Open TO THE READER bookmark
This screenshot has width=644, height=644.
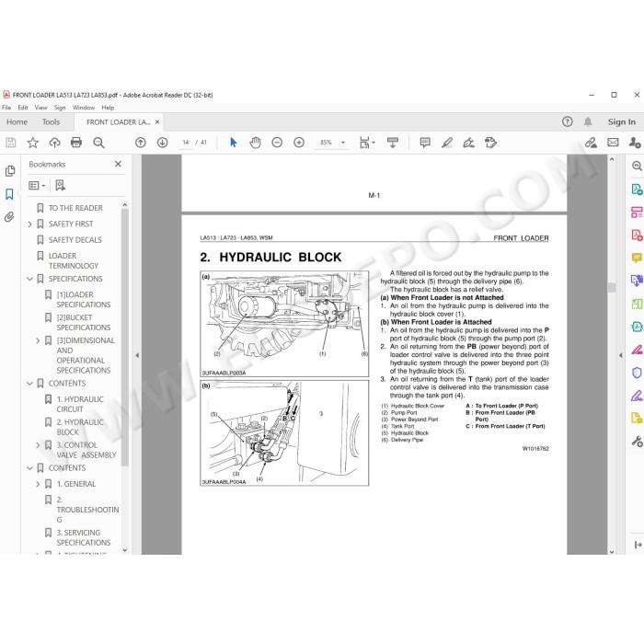(x=75, y=208)
